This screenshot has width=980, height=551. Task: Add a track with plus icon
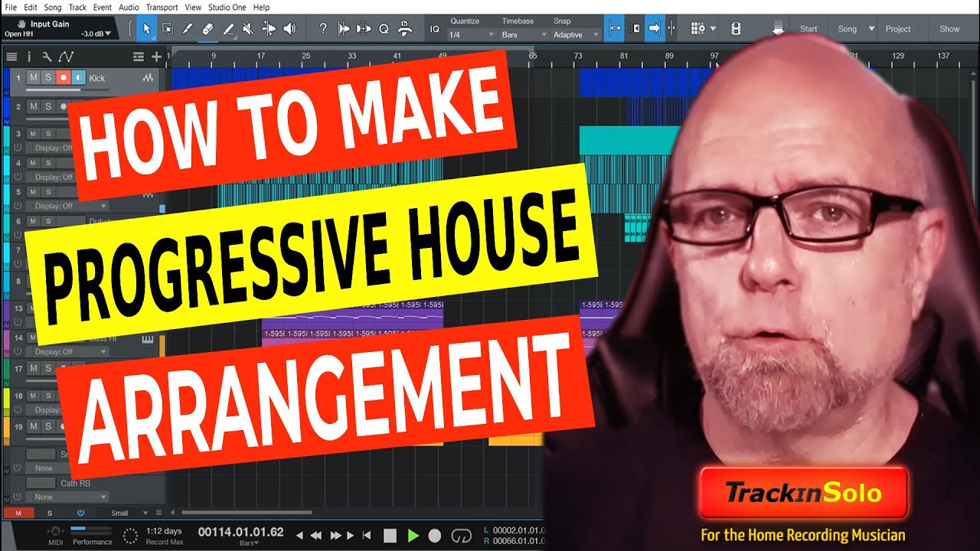tap(156, 57)
